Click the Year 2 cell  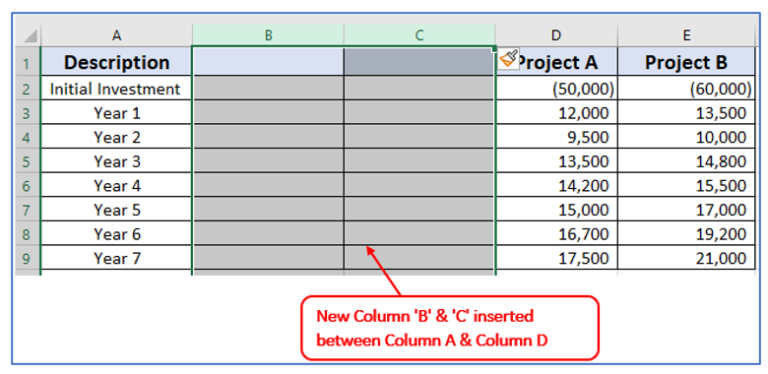pos(117,137)
